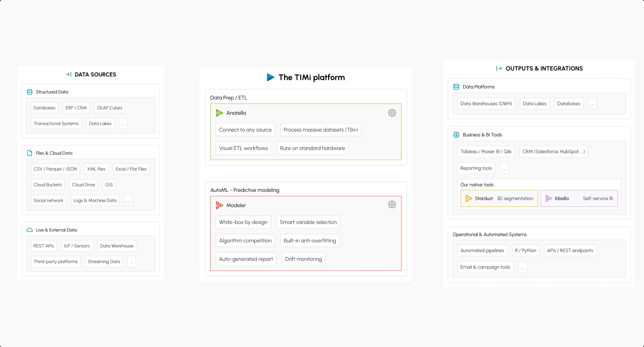Screen dimensions: 644x347
Task: Select the Algorithm competition chip
Action: click(245, 241)
